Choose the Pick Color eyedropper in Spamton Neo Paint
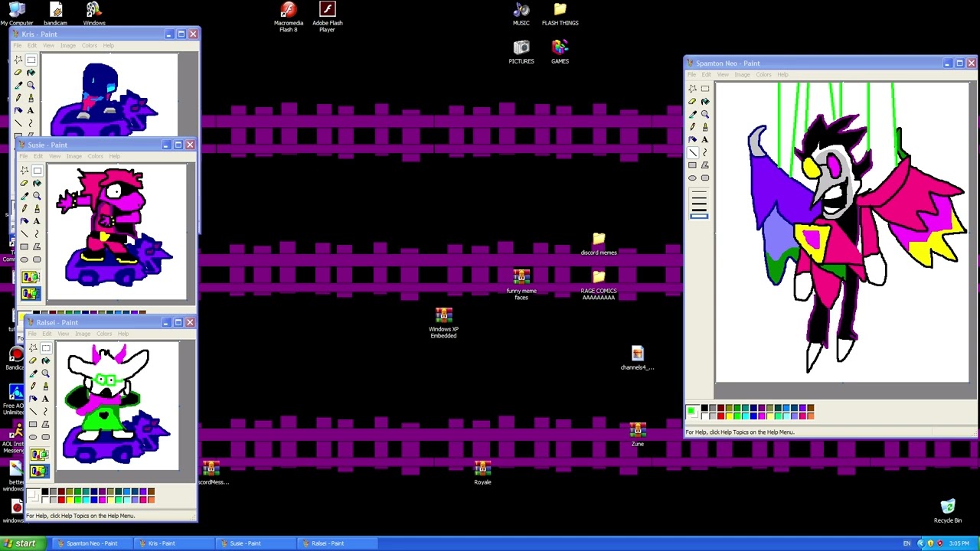Image resolution: width=980 pixels, height=551 pixels. coord(692,114)
